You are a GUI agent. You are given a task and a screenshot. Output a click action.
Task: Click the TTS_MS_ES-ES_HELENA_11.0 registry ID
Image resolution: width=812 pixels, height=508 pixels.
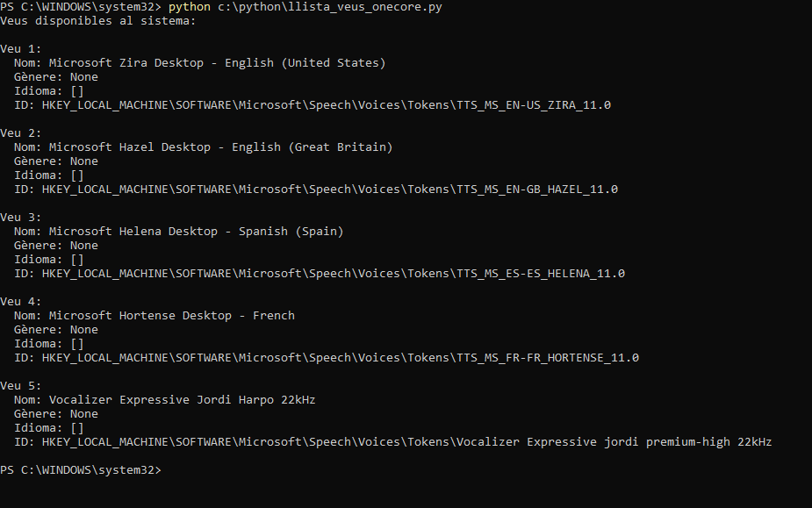point(333,274)
